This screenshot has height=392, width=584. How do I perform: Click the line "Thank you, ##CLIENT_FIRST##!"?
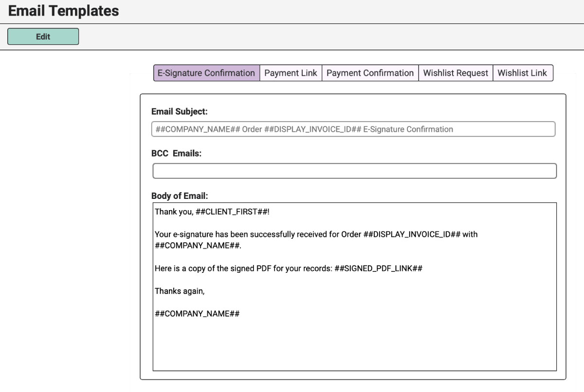click(212, 212)
